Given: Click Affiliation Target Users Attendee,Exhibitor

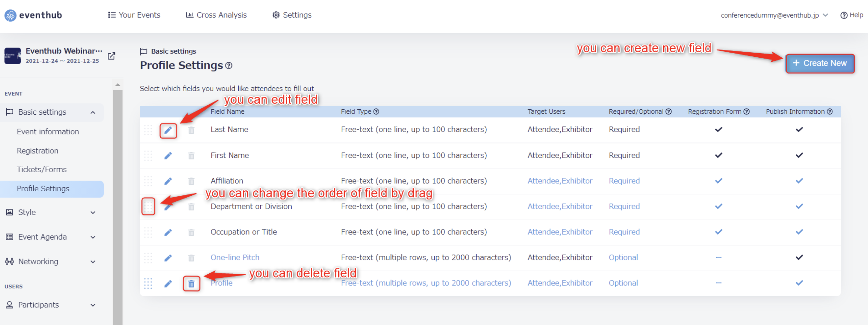Looking at the screenshot, I should click(560, 181).
